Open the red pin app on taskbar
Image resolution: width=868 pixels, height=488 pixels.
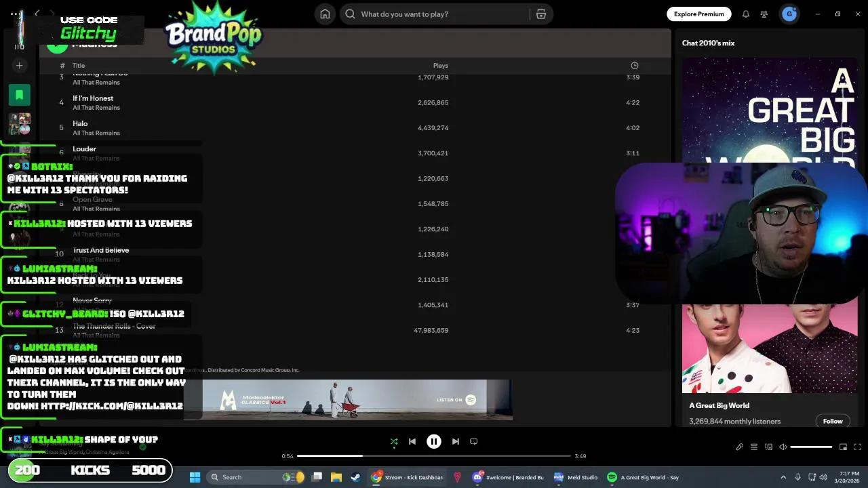(457, 477)
